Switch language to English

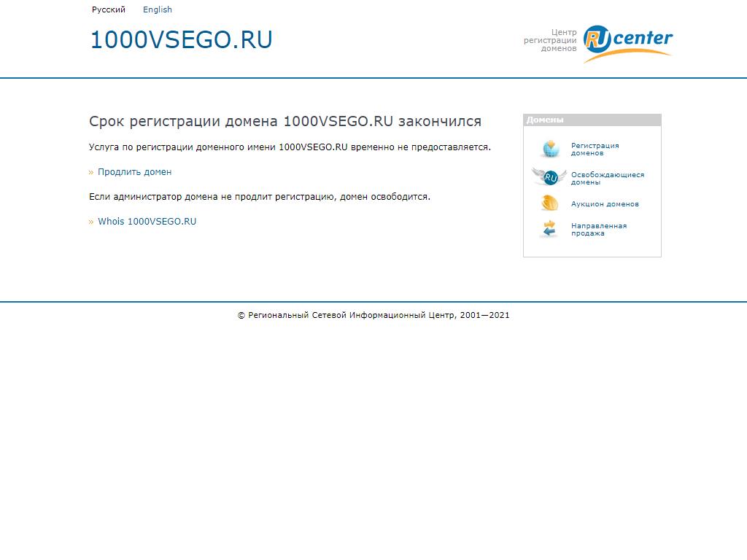pos(157,9)
